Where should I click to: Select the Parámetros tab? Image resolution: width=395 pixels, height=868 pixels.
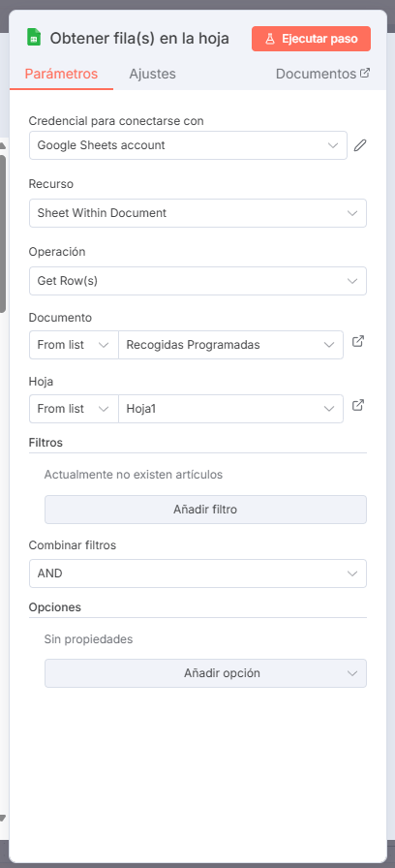61,74
